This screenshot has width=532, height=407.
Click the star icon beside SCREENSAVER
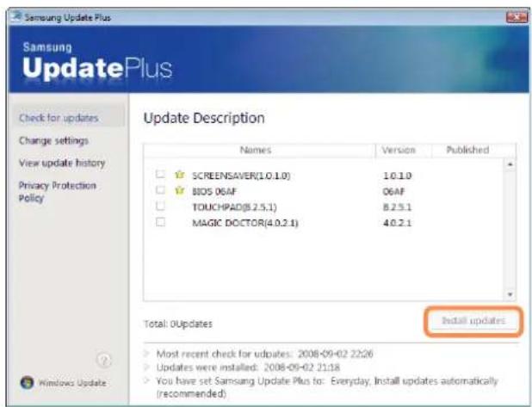(179, 175)
